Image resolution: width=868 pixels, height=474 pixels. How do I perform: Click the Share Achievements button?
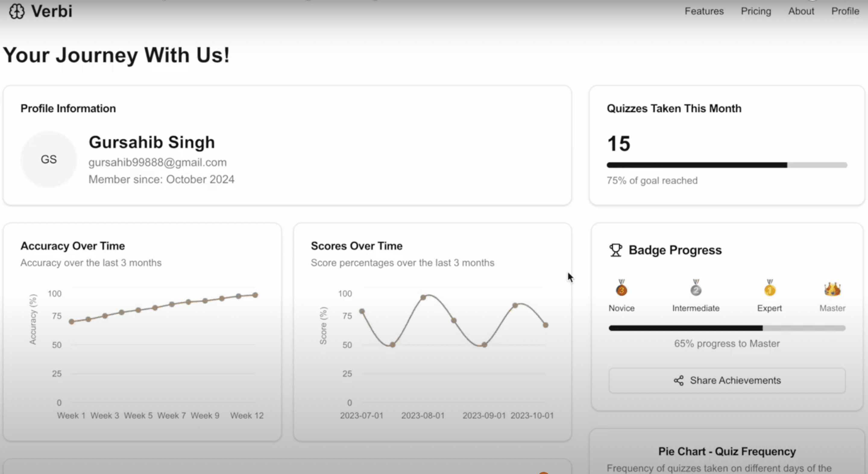[x=727, y=380]
